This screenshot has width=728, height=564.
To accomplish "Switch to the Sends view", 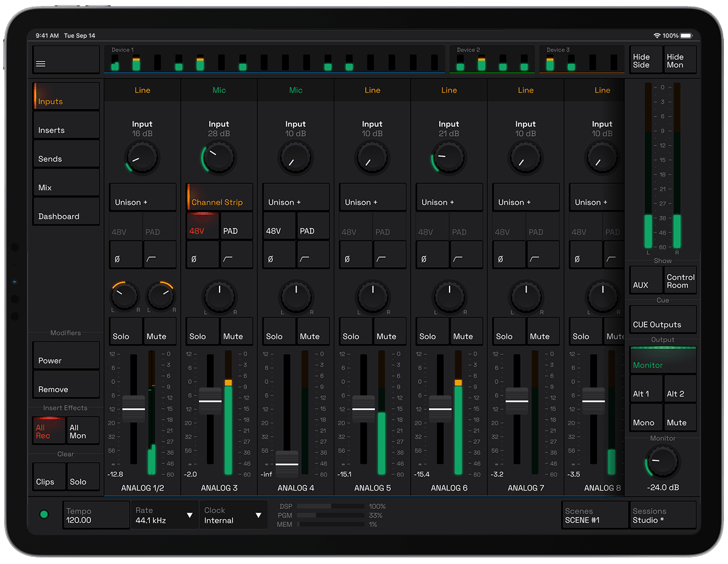I will coord(66,154).
